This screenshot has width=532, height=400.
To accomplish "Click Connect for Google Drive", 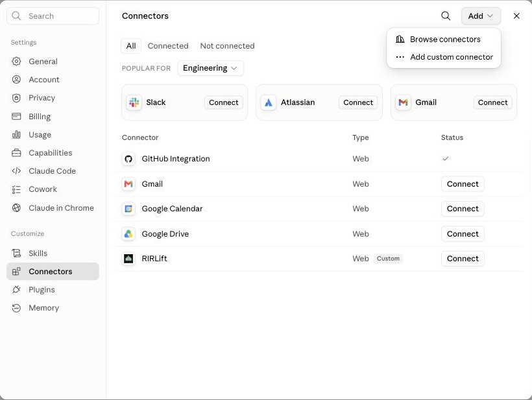I will [x=463, y=234].
